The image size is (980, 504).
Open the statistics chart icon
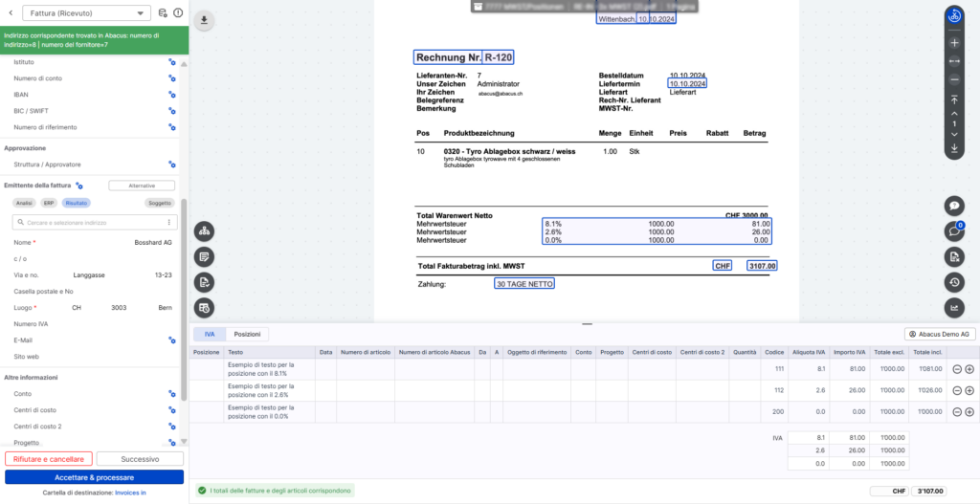[954, 307]
